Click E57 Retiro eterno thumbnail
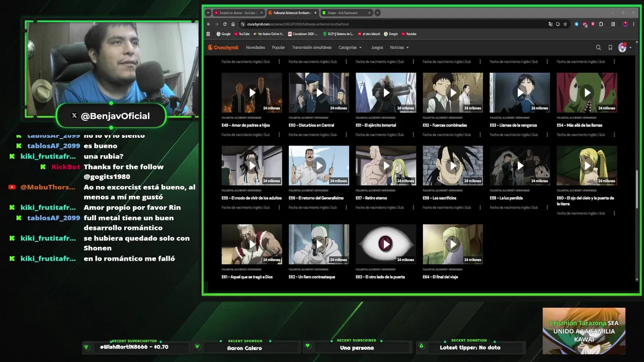 click(x=386, y=165)
